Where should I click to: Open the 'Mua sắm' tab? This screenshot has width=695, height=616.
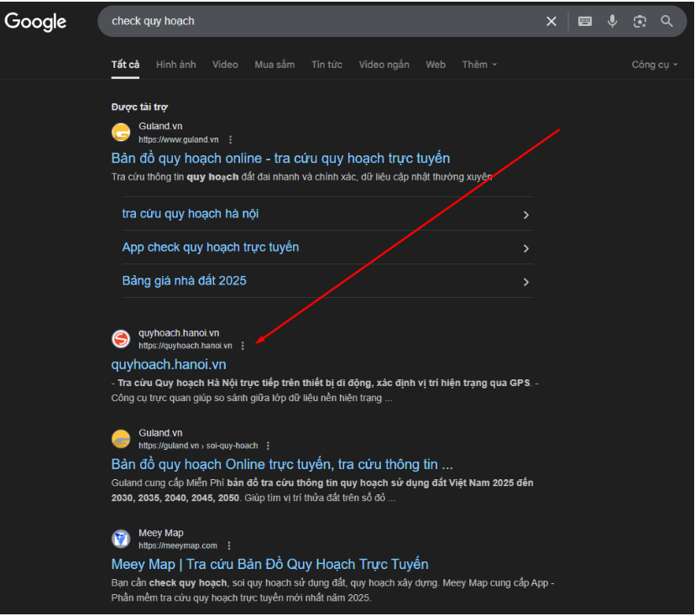coord(274,65)
